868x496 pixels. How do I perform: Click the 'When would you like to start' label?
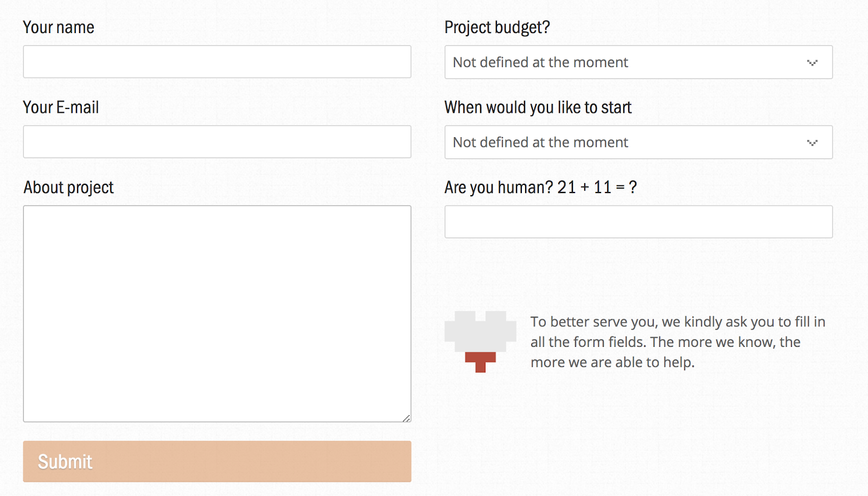pyautogui.click(x=538, y=107)
